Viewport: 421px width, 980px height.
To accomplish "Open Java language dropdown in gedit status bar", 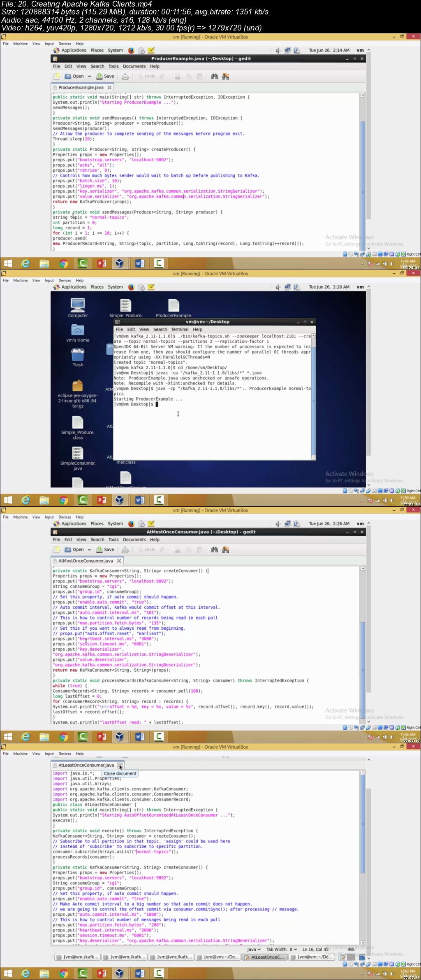I will pyautogui.click(x=254, y=950).
